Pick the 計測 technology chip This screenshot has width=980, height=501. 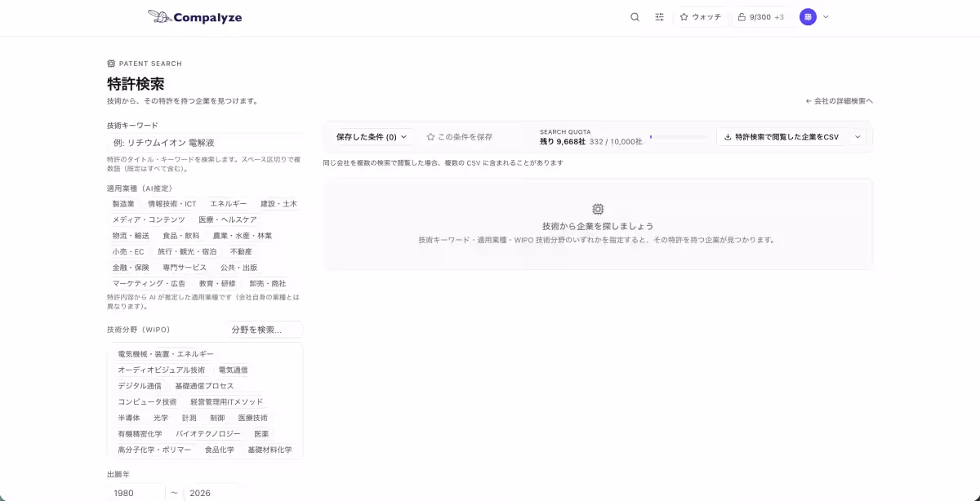pyautogui.click(x=189, y=418)
